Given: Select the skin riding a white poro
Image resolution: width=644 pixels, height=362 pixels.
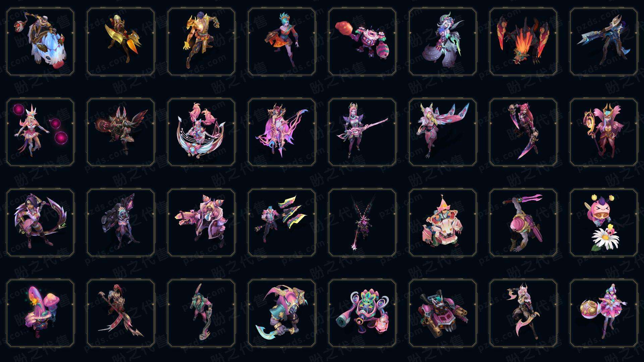Looking at the screenshot, I should [40, 42].
